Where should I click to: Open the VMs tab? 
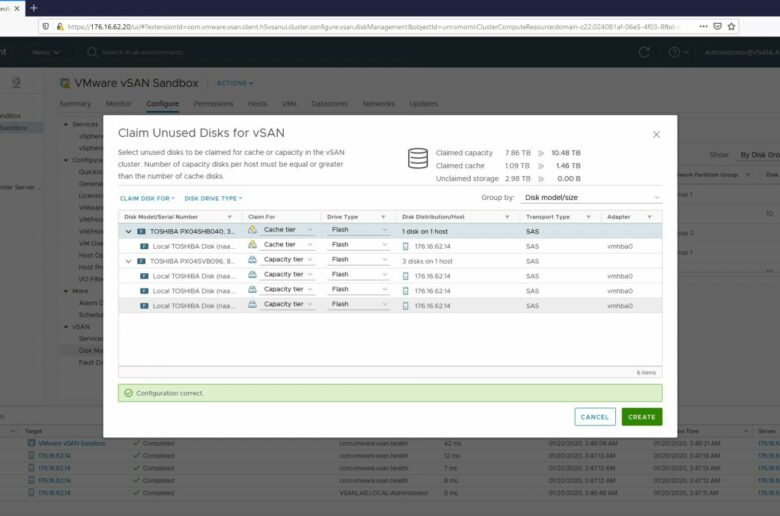click(289, 103)
